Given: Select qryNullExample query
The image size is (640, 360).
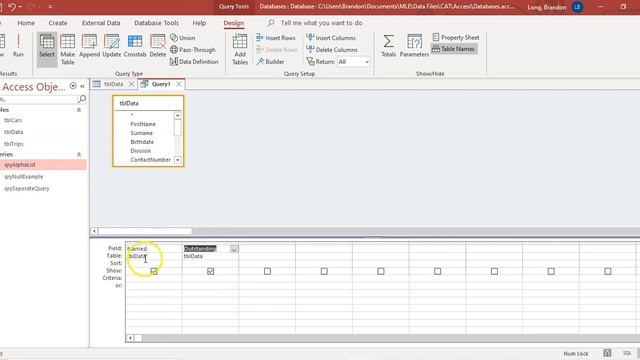Looking at the screenshot, I should pos(24,177).
